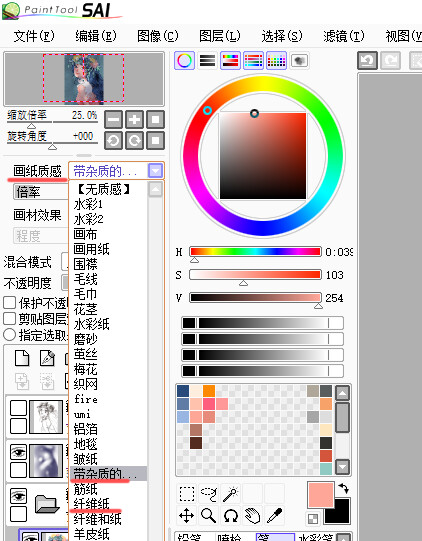422x541 pixels.
Task: Open the 图像(C) menu
Action: click(158, 36)
